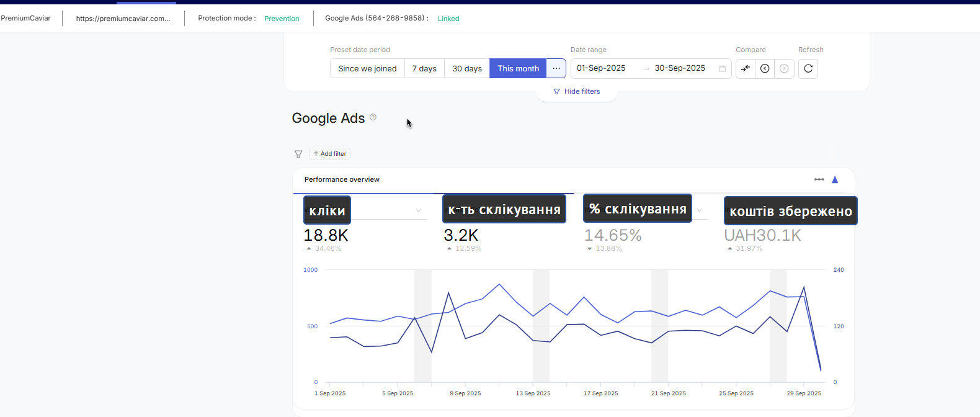Expand the first metric dropdown chevron
This screenshot has height=417, width=980.
(x=419, y=210)
